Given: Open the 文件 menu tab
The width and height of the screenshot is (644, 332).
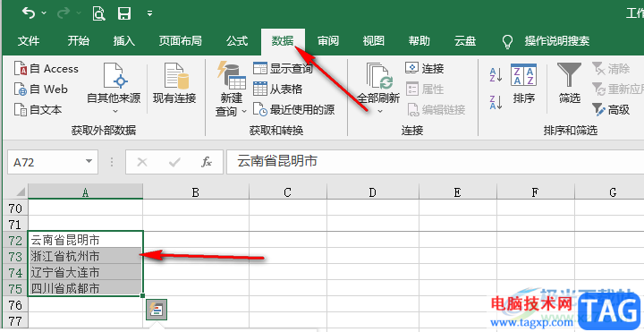Looking at the screenshot, I should (x=29, y=41).
